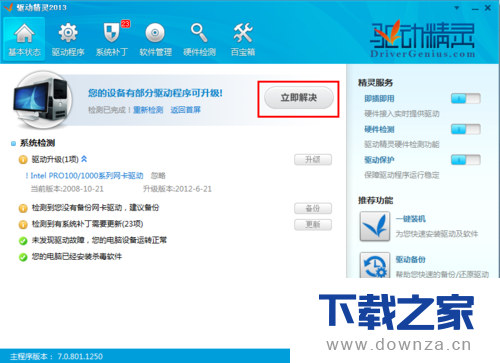Open the 硬件检测 magnifier icon
Viewport: 500px width, 363px height.
pos(199,33)
